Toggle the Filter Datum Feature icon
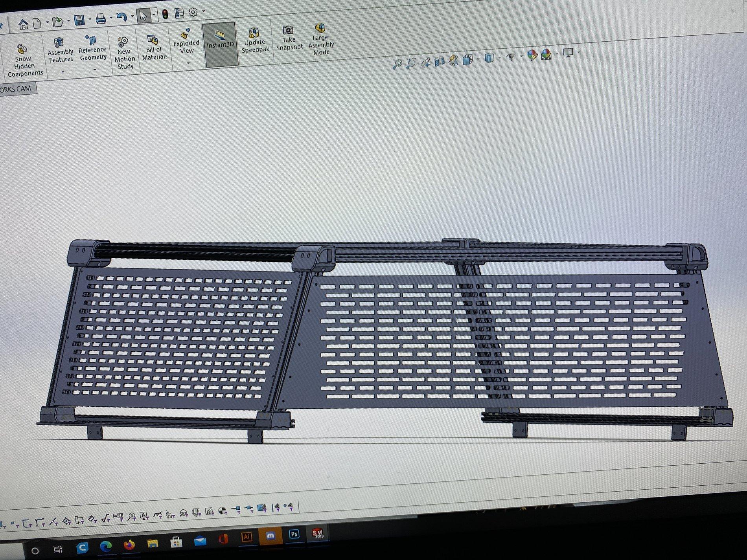Screen dimensions: 747x560 tap(144, 516)
